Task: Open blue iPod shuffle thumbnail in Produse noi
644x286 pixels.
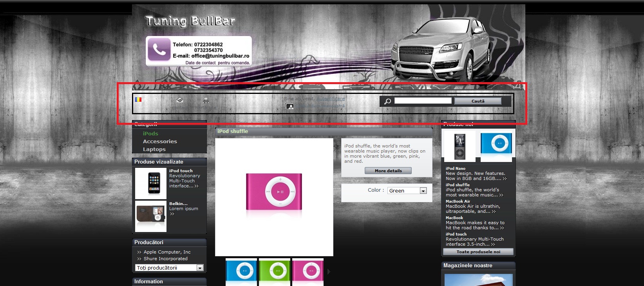Action: pyautogui.click(x=496, y=146)
